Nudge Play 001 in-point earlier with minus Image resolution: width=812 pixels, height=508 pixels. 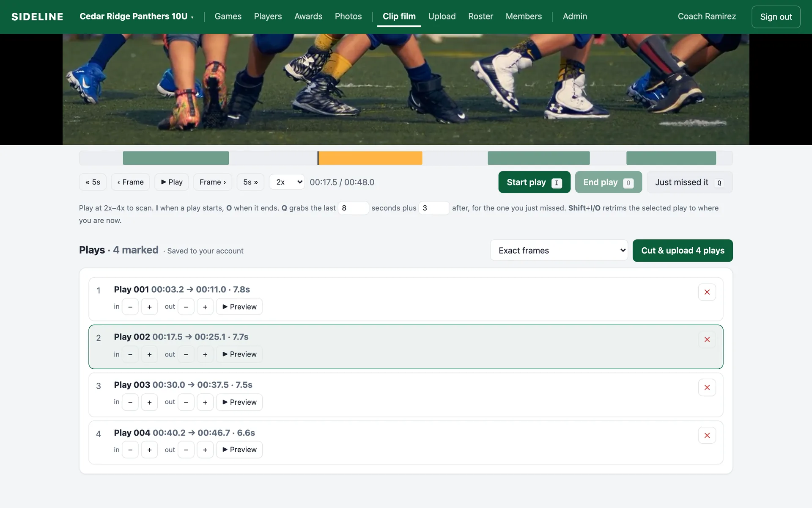[x=130, y=306]
